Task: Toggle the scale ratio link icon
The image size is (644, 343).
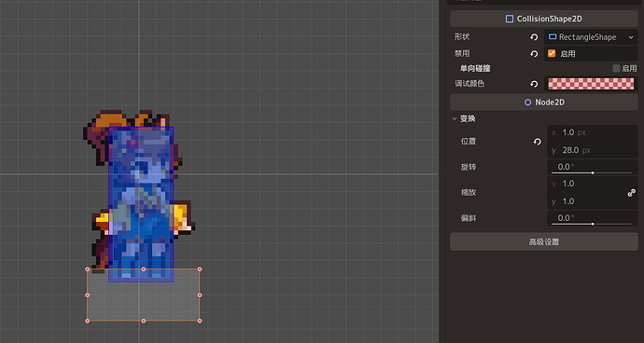Action: click(x=632, y=193)
